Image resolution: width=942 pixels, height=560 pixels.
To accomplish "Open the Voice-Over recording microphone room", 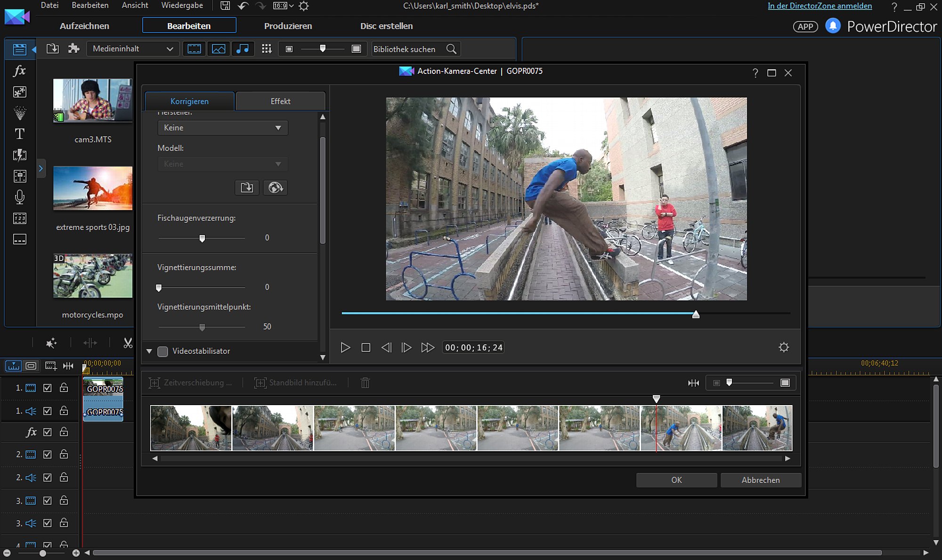I will click(19, 197).
